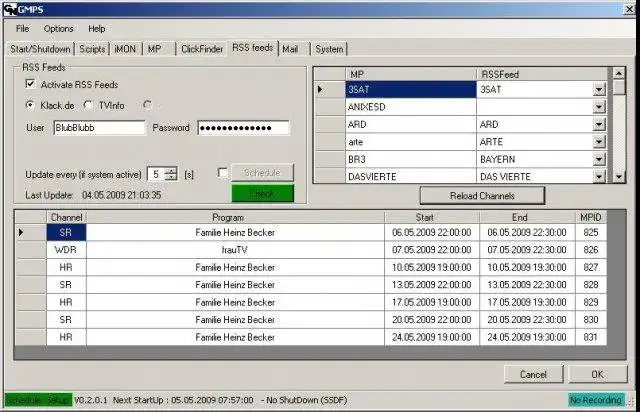640x412 pixels.
Task: Click the OK button
Action: [x=598, y=374]
